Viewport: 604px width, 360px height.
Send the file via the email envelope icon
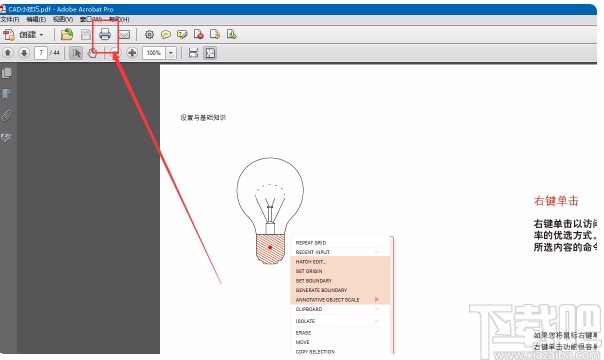[124, 35]
